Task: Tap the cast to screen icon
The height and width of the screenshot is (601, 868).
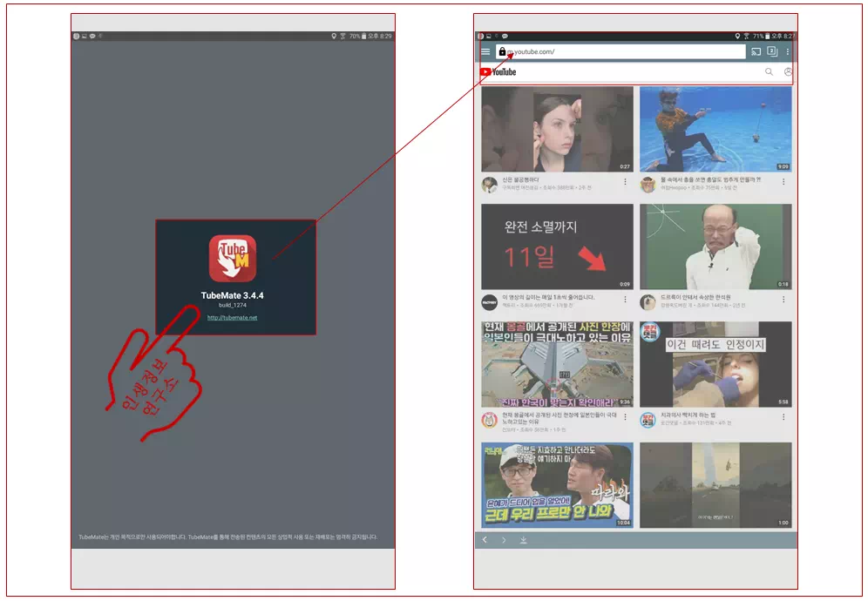Action: (x=756, y=51)
